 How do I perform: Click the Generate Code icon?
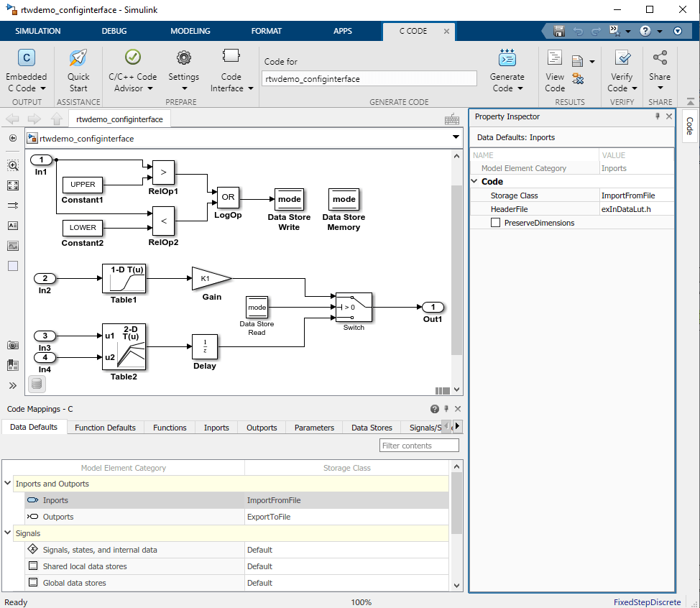[x=507, y=59]
